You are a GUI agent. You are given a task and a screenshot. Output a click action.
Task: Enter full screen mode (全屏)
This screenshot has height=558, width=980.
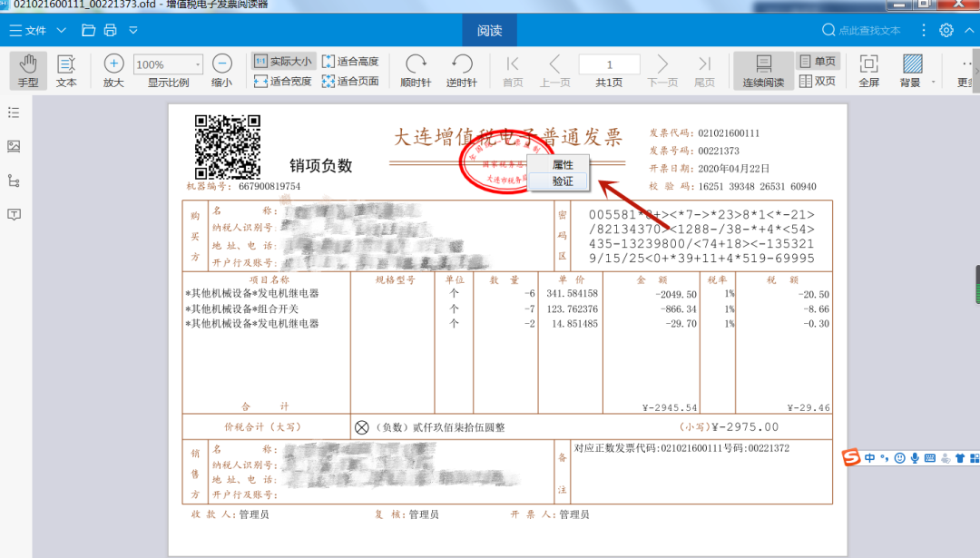pyautogui.click(x=868, y=70)
